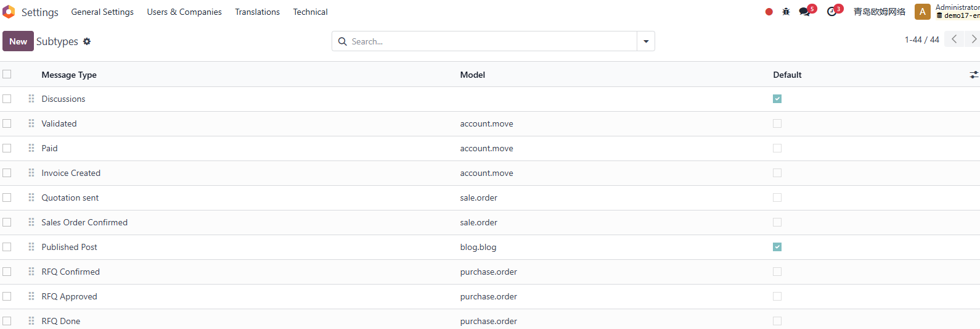Screen dimensions: 980x329
Task: Click the red recording indicator icon
Action: click(x=769, y=12)
